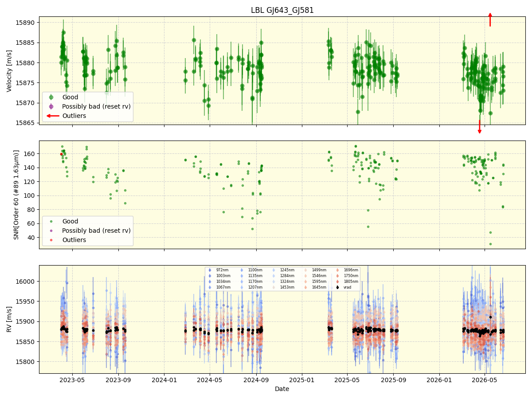Click the 15950 RV tick label
Image resolution: width=532 pixels, height=399 pixels.
pyautogui.click(x=26, y=301)
